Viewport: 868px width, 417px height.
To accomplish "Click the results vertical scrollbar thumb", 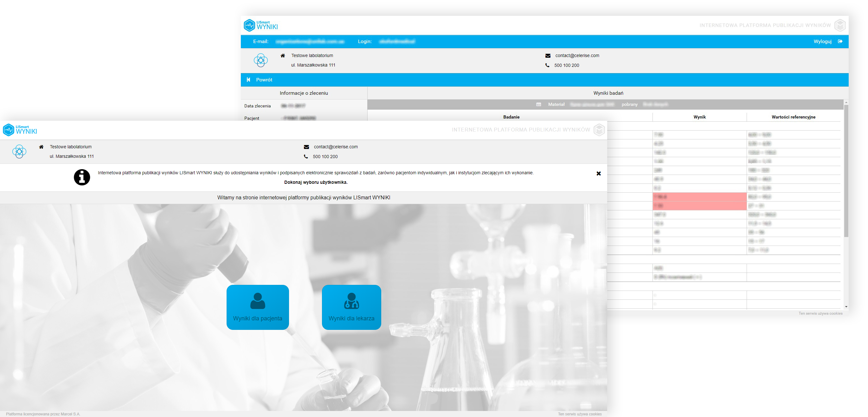I will (x=846, y=170).
